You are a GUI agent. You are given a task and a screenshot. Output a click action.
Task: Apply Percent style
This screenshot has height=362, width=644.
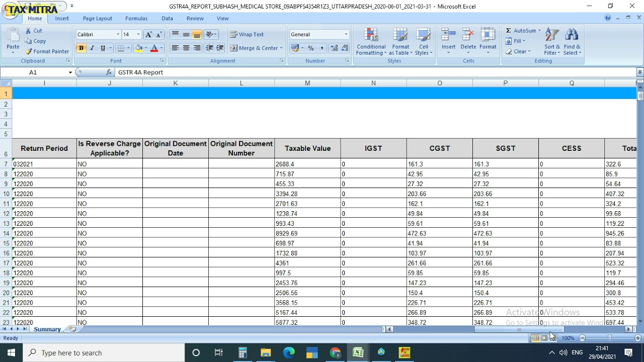pos(311,48)
